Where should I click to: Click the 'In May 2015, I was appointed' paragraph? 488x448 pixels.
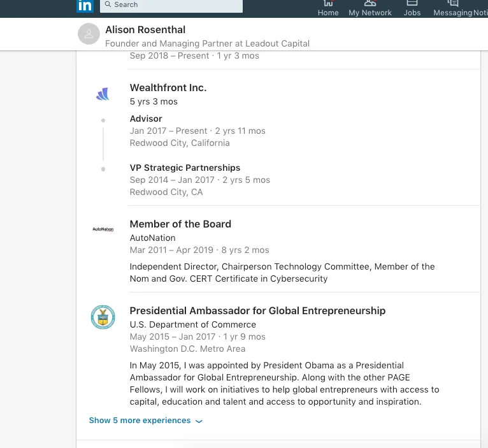click(x=285, y=383)
